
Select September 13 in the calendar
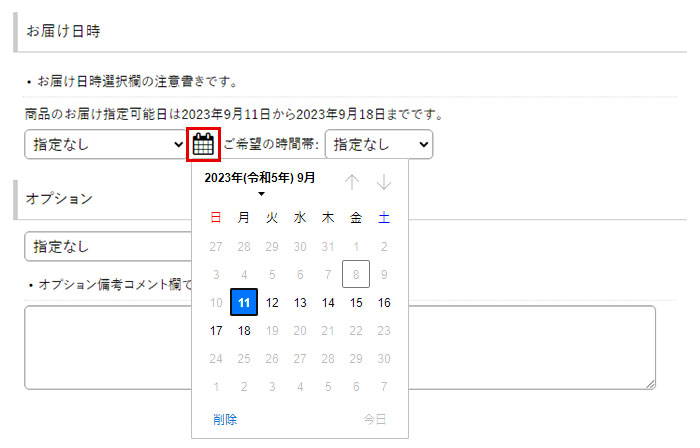tap(300, 303)
